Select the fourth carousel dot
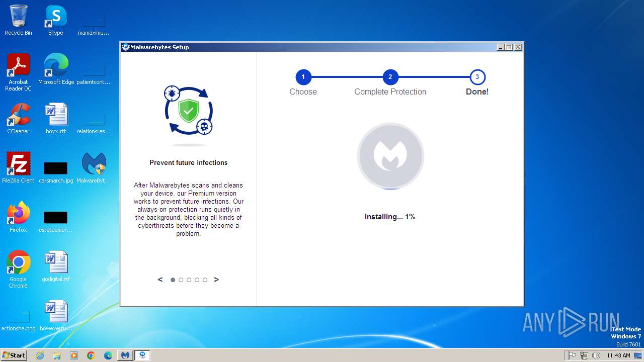This screenshot has width=644, height=362. click(x=197, y=280)
